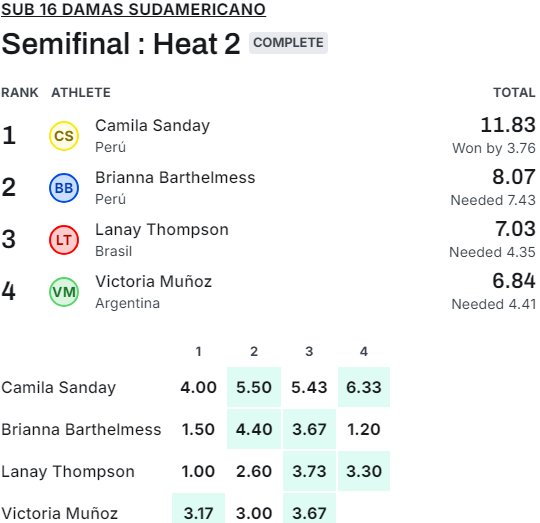Click the yellow CS avatar icon
This screenshot has height=523, width=540.
click(64, 136)
